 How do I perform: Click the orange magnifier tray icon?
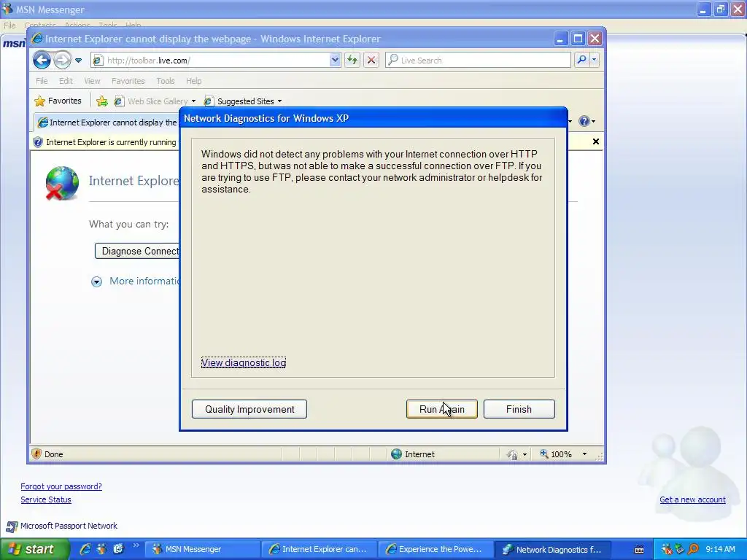tap(693, 549)
